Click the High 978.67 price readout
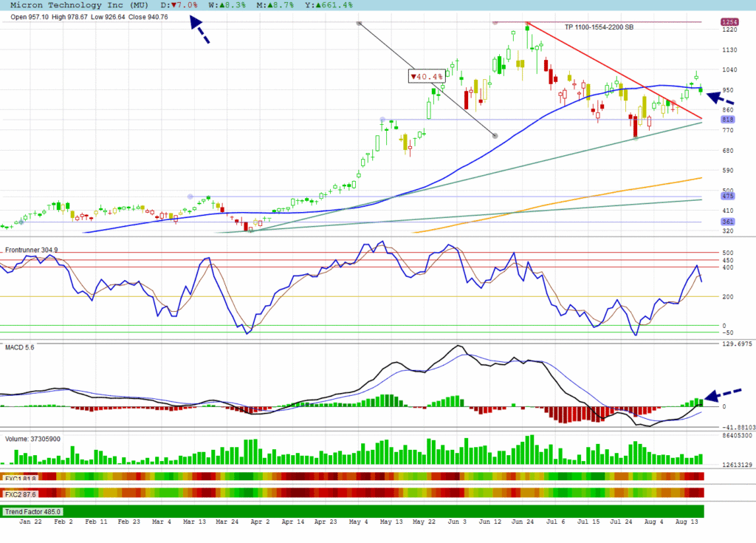 point(69,17)
